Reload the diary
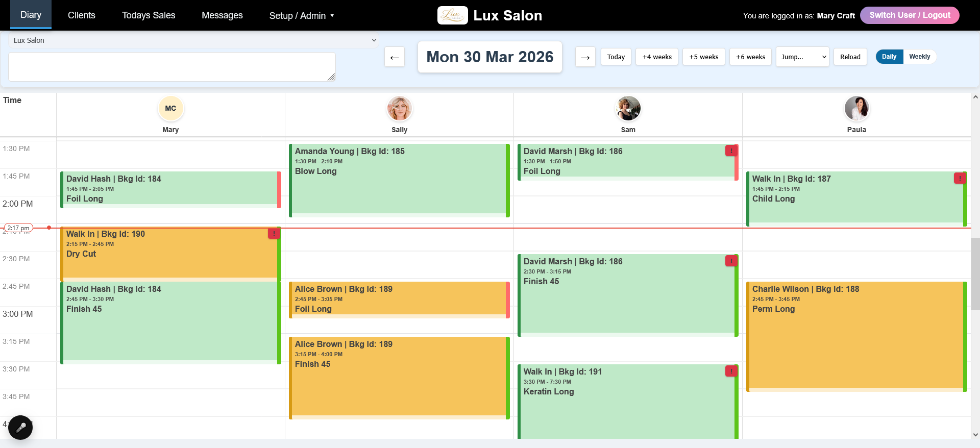 [x=850, y=57]
